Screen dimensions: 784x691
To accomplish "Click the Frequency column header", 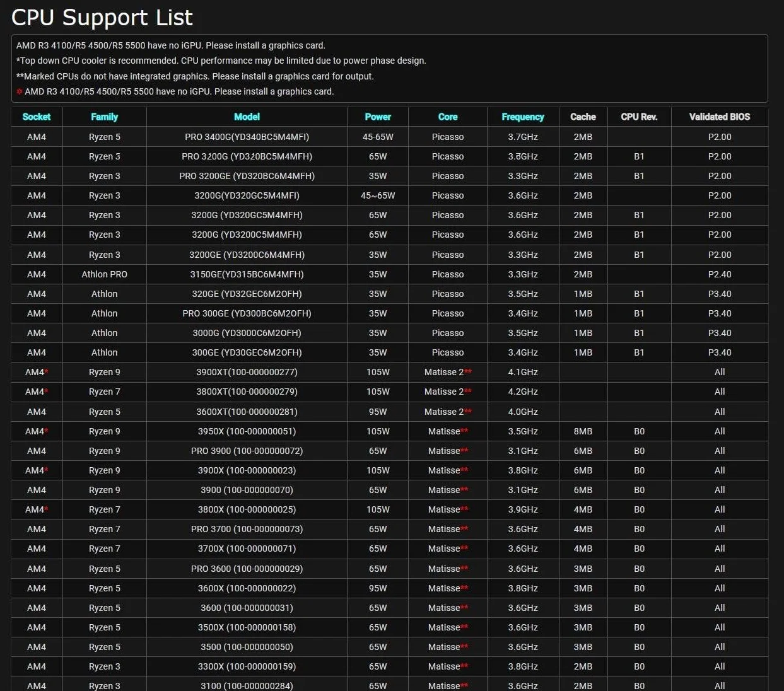I will (x=523, y=117).
